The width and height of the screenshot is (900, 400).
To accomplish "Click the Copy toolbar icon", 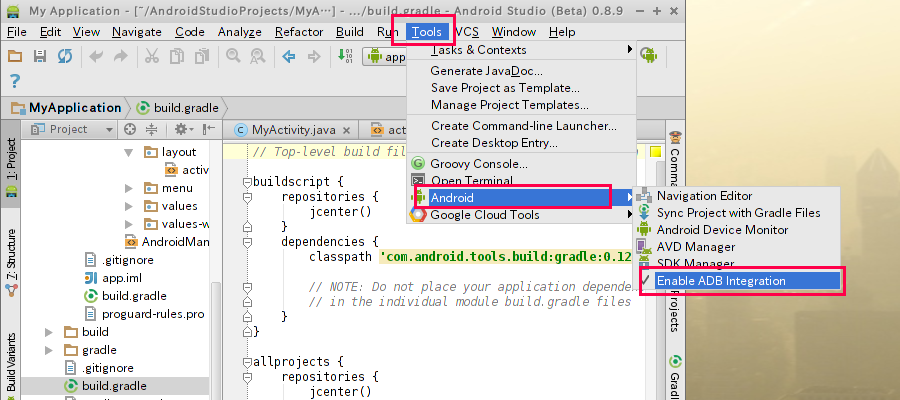I will click(177, 56).
